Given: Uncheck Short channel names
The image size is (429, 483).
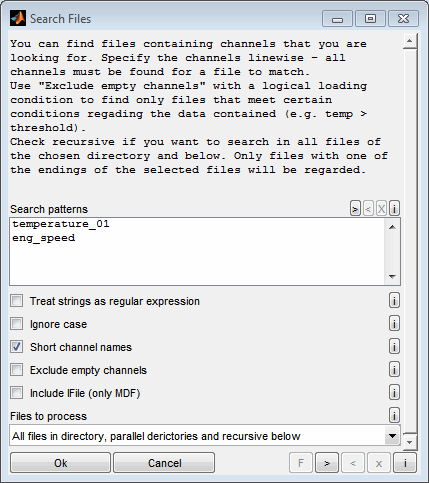Looking at the screenshot, I should tap(17, 347).
